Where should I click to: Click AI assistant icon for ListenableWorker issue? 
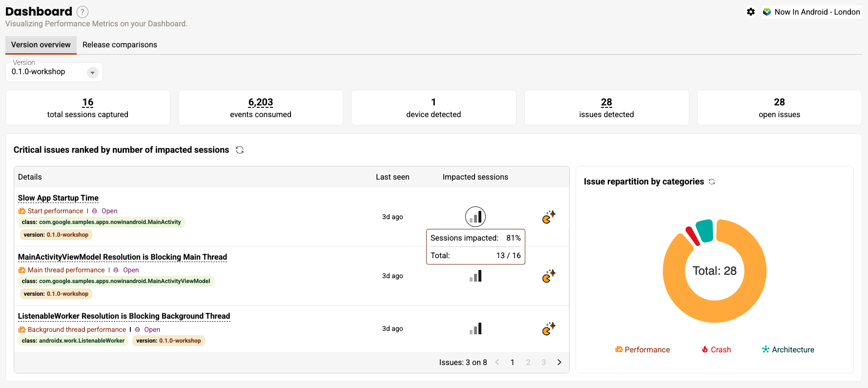click(549, 328)
